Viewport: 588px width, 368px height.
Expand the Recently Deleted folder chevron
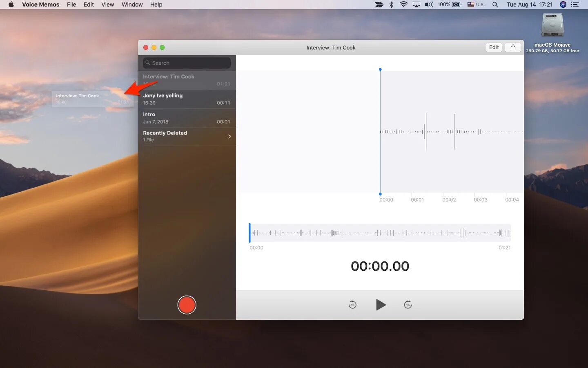(x=229, y=136)
